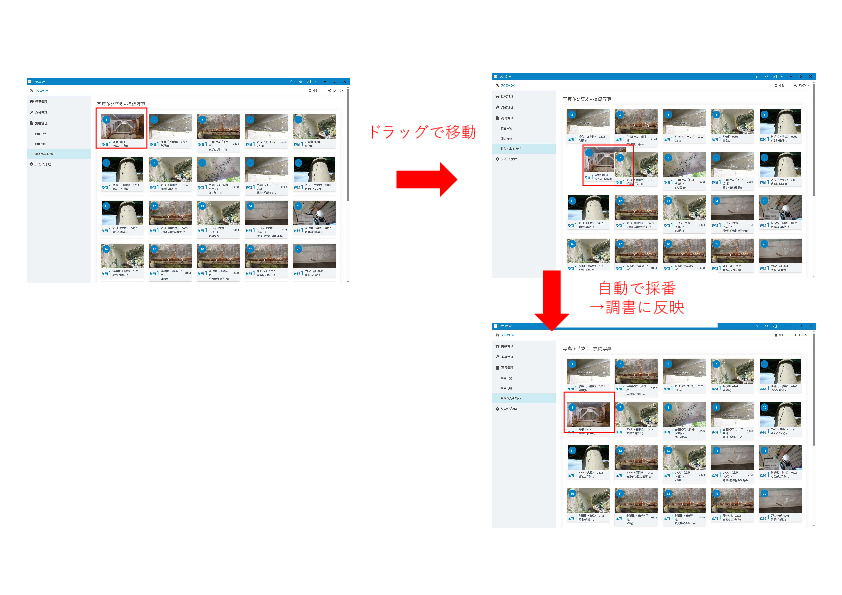Viewport: 842px width, 595px height.
Task: Click the gear icon sidebar item in the left window
Action: [x=45, y=164]
